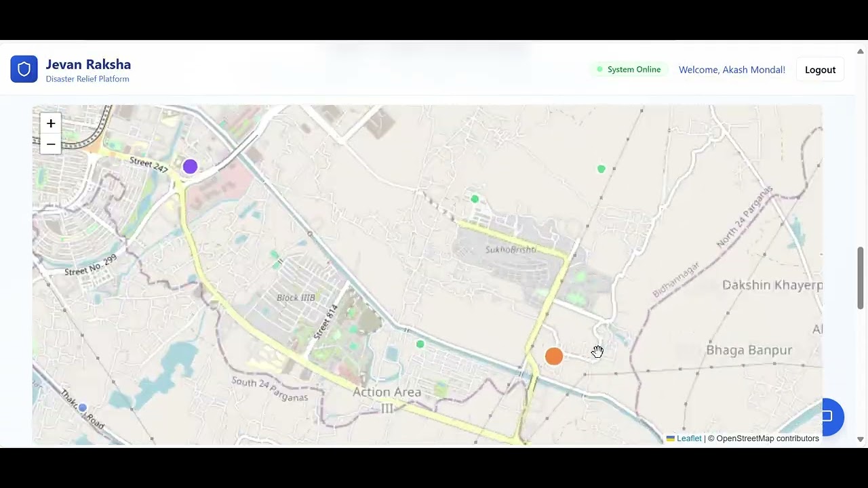Click the Disaster Relief Platform subtitle
Viewport: 868px width, 488px height.
click(x=87, y=79)
